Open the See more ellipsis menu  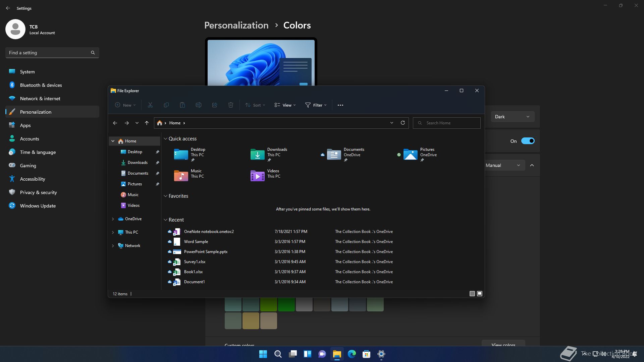pyautogui.click(x=340, y=105)
